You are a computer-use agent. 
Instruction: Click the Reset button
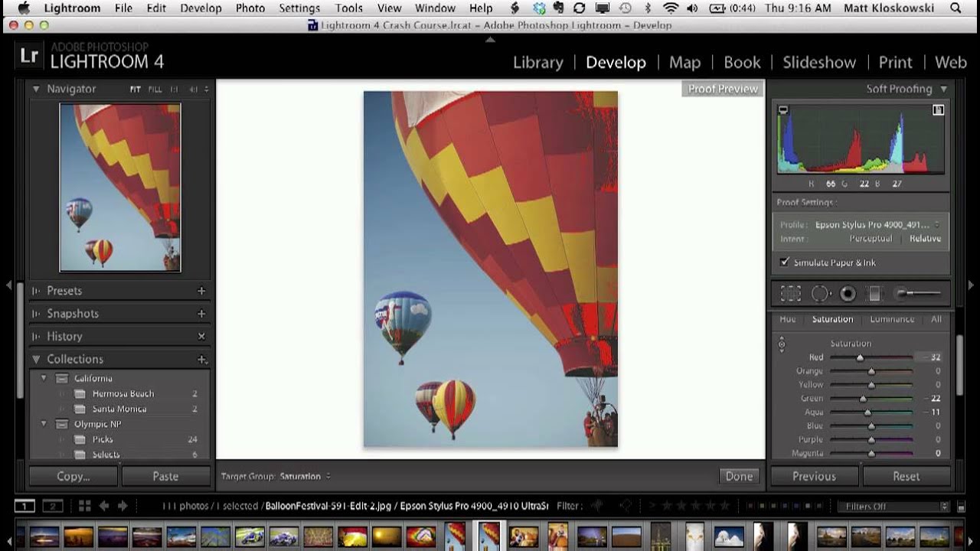coord(906,476)
